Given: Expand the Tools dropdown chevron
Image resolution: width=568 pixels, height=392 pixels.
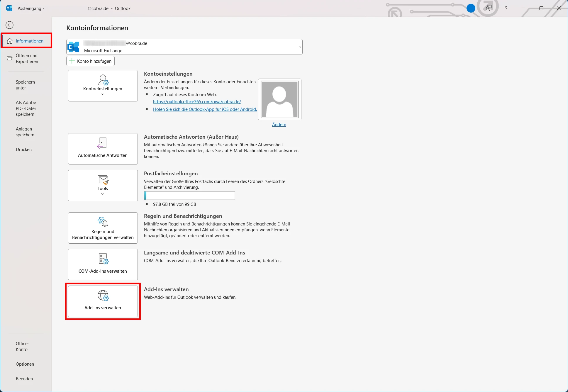Looking at the screenshot, I should [x=103, y=194].
